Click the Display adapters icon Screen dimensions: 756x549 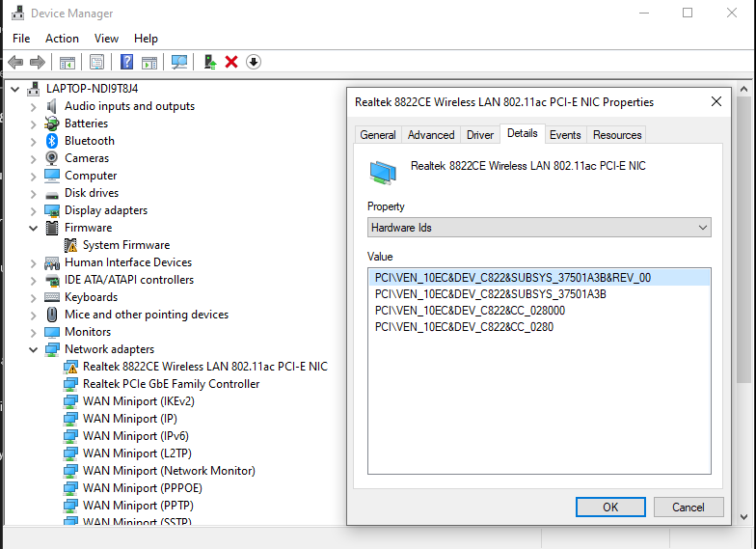pos(52,210)
